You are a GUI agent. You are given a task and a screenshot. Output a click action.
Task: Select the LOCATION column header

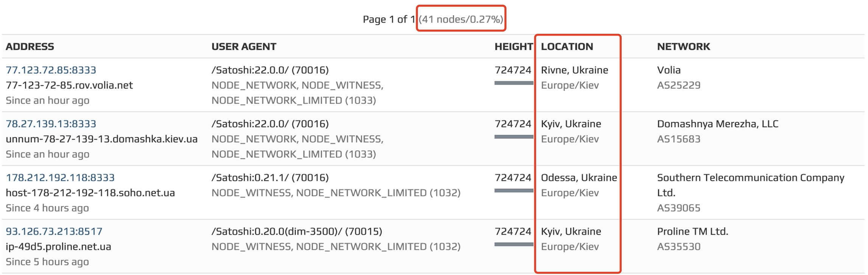click(x=567, y=47)
